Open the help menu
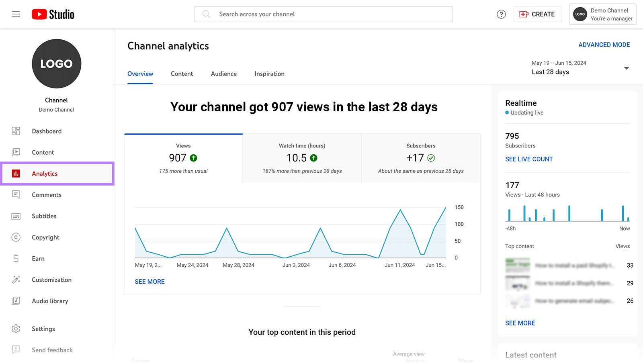The height and width of the screenshot is (364, 643). [501, 14]
